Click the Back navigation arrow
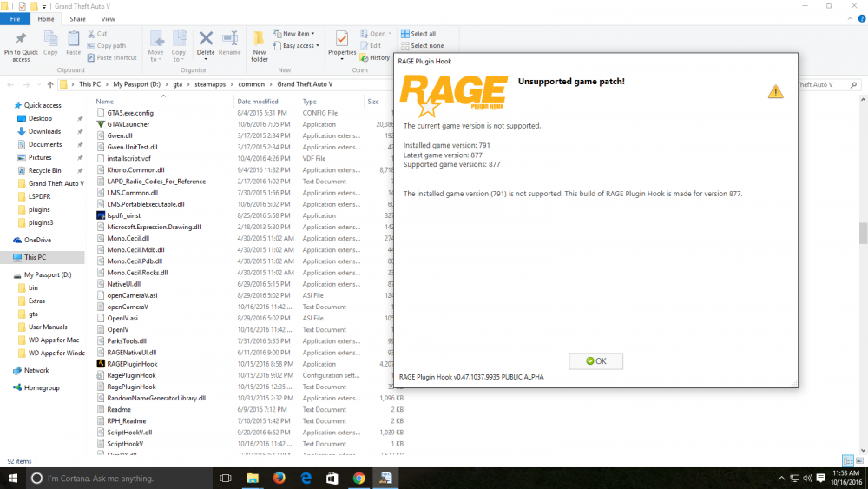 pyautogui.click(x=10, y=85)
